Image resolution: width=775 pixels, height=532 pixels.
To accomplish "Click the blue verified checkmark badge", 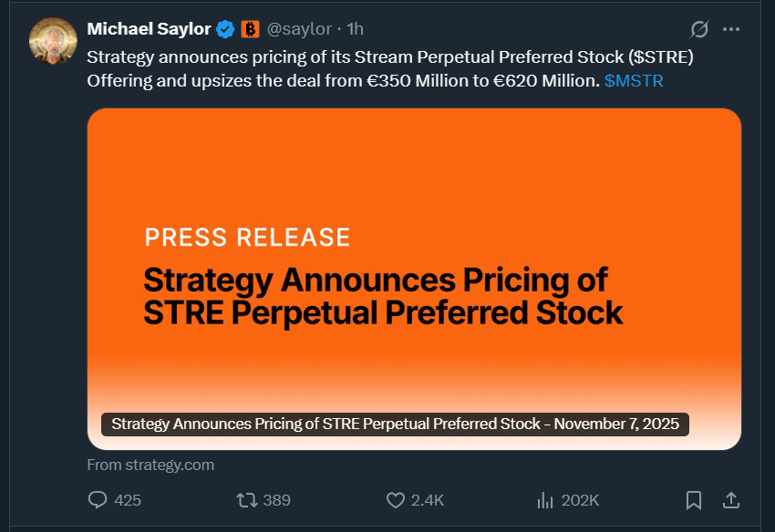I will coord(225,29).
